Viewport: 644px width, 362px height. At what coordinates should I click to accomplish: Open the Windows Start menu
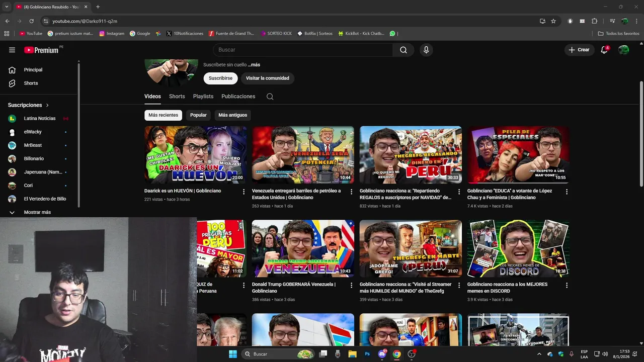pyautogui.click(x=233, y=354)
